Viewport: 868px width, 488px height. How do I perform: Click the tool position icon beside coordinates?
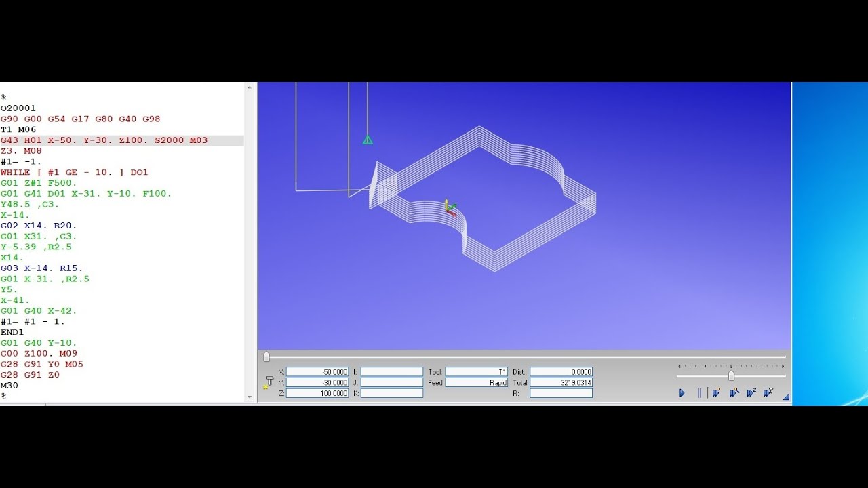269,382
